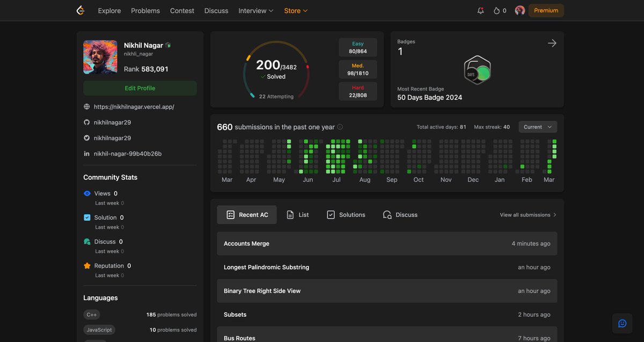The height and width of the screenshot is (342, 644).
Task: Click the Rank 583,091 text
Action: coord(146,69)
